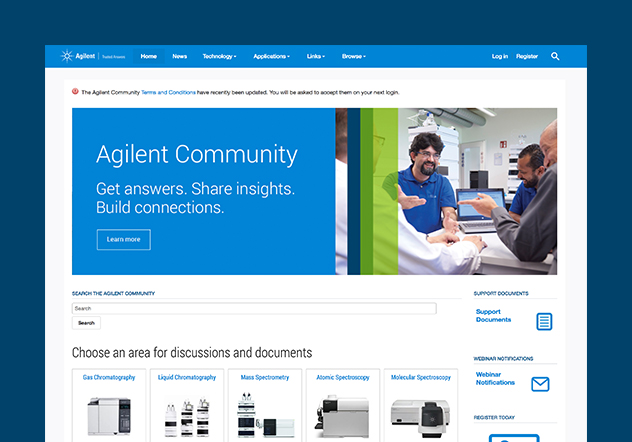Click the Agilent logo in the navbar
Image resolution: width=632 pixels, height=442 pixels.
point(93,56)
